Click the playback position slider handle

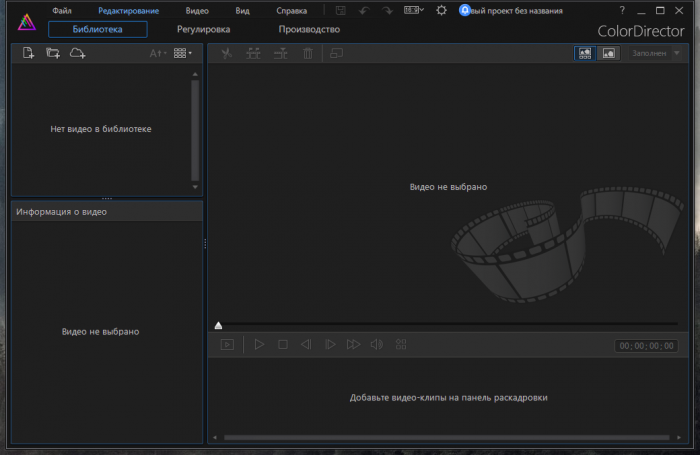point(218,325)
